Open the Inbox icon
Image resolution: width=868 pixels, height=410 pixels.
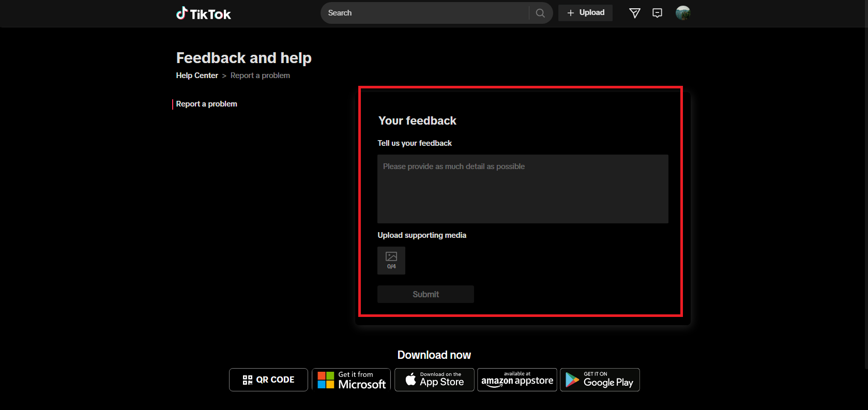(x=658, y=13)
